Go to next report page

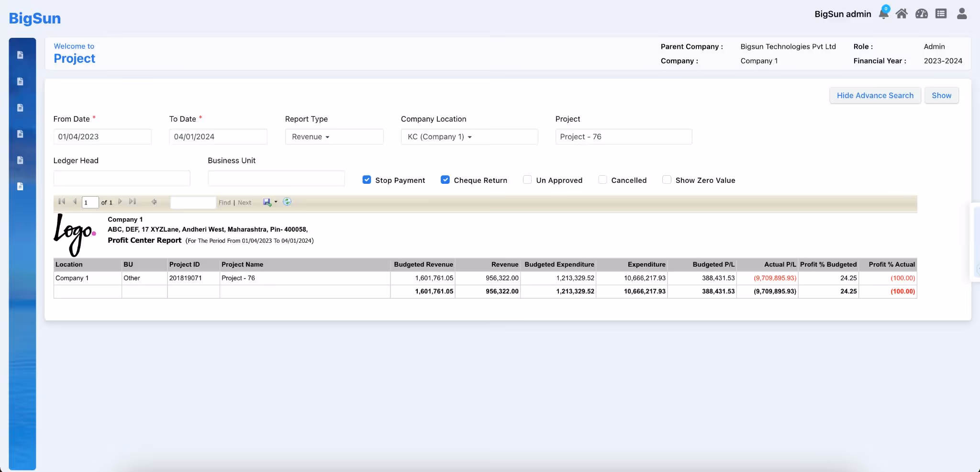(x=120, y=202)
